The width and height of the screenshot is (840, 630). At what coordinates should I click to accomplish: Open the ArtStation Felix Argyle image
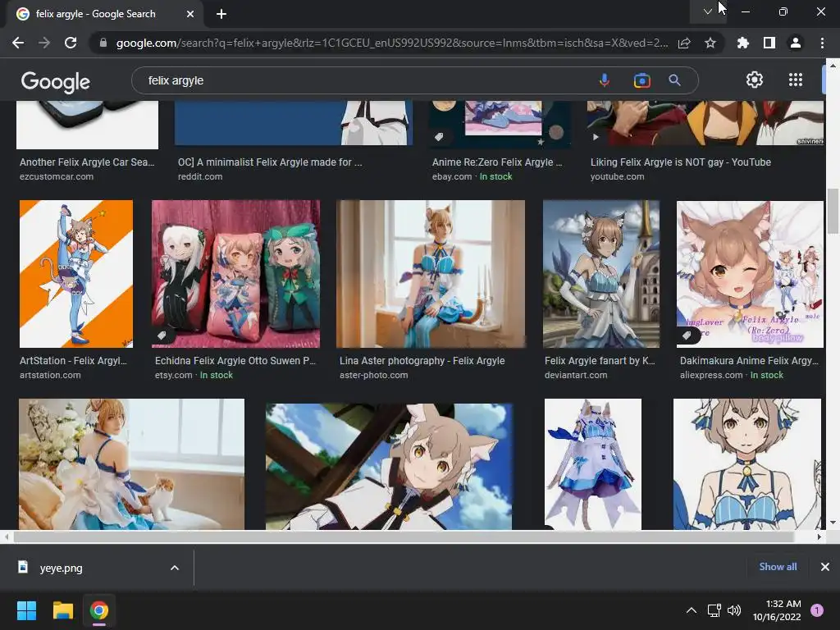coord(76,274)
